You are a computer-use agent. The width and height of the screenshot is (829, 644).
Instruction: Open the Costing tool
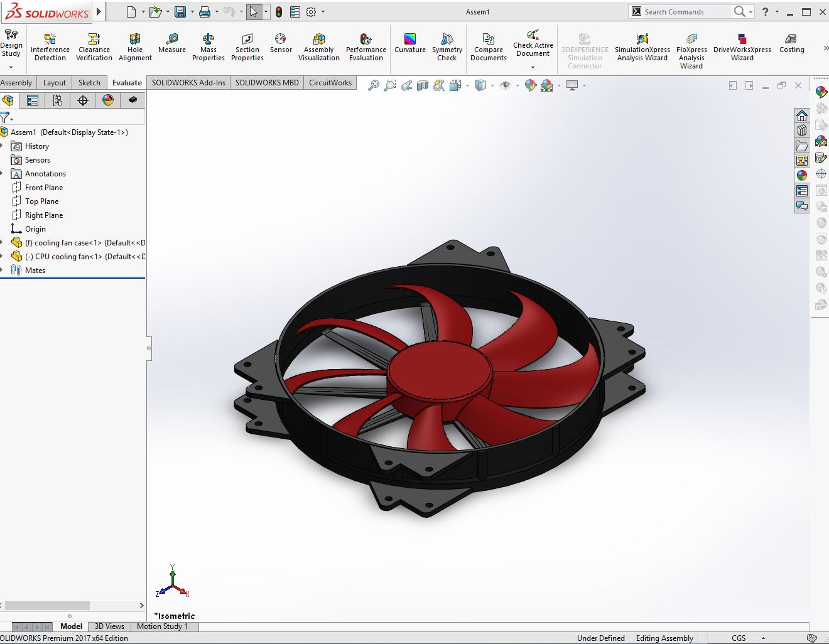792,44
